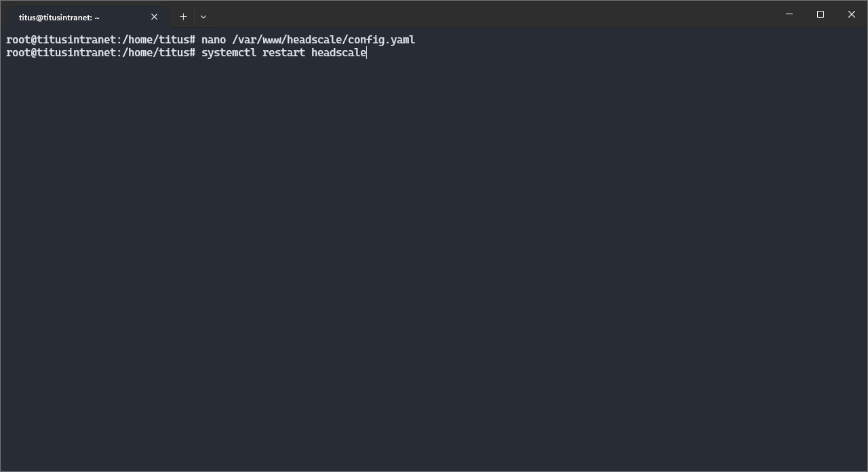
Task: Maximize the terminal window
Action: click(821, 14)
